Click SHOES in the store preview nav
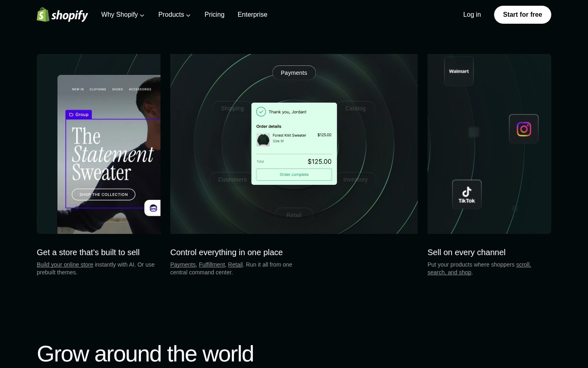Screen dimensions: 588x368 tap(118, 89)
